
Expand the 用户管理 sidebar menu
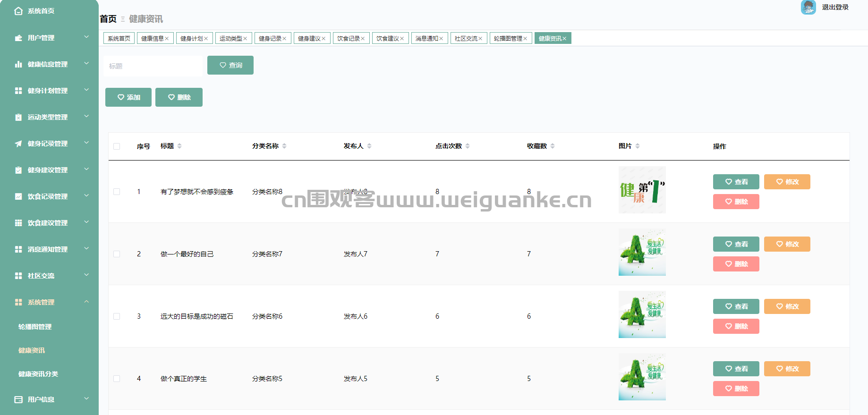[86, 37]
